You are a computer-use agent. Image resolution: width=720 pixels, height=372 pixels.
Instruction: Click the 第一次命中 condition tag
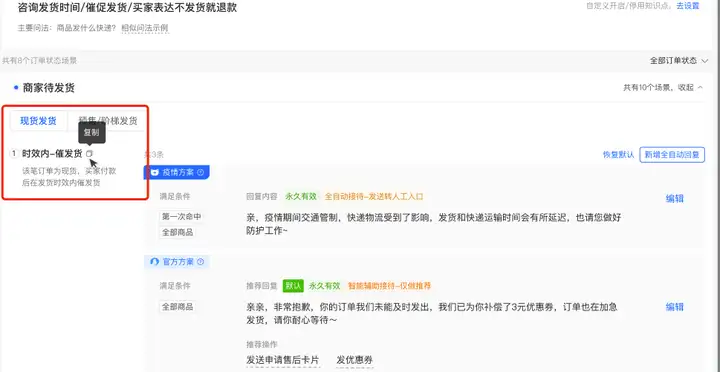pyautogui.click(x=181, y=216)
